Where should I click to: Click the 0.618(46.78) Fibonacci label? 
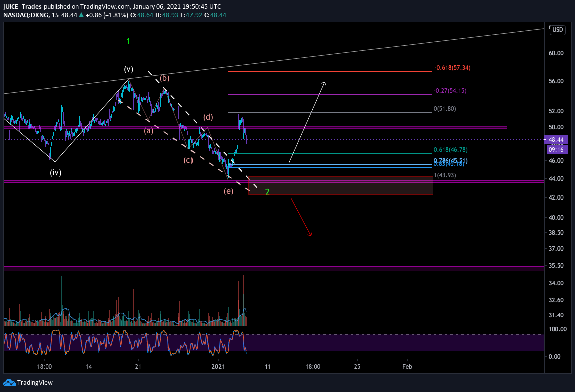(450, 149)
